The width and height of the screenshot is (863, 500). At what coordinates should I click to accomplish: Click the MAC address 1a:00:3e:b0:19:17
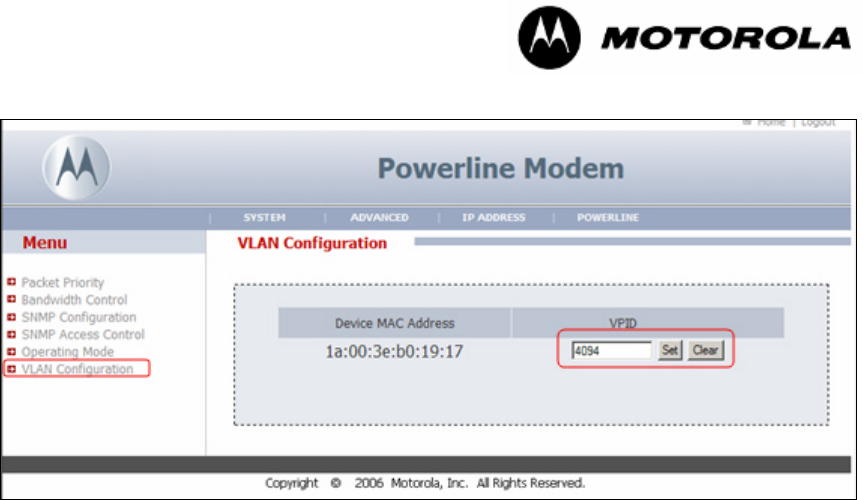pos(394,351)
